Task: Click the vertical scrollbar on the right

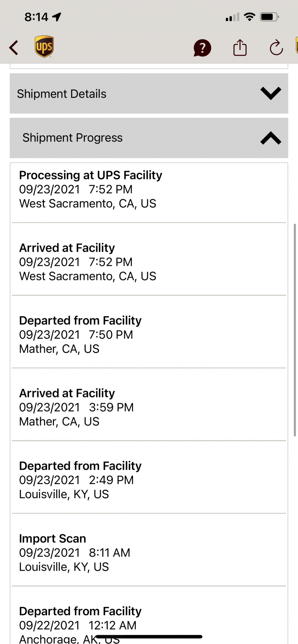Action: pyautogui.click(x=294, y=330)
